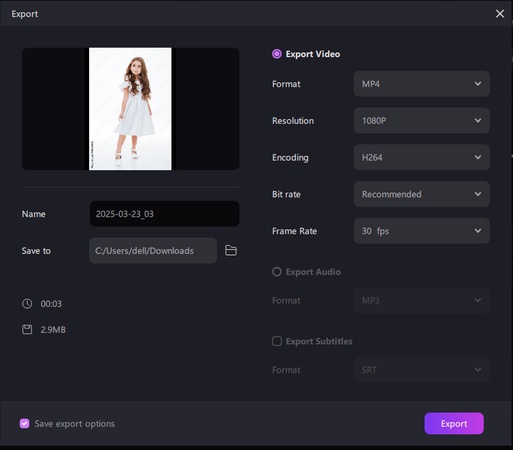Open the subtitles Format SRT dropdown

[422, 370]
